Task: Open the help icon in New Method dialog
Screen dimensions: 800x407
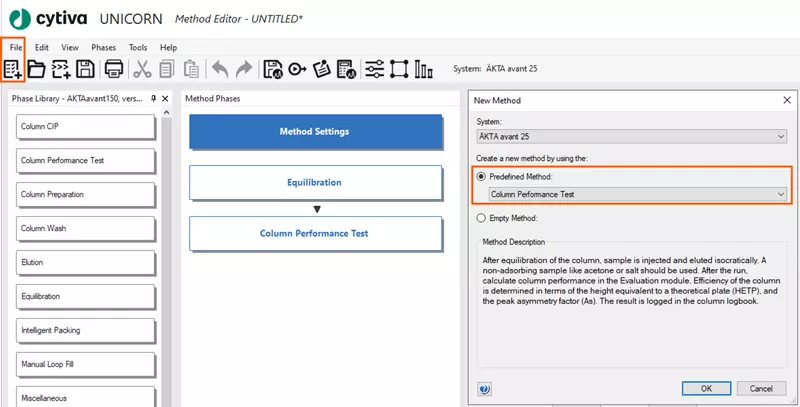Action: click(485, 389)
